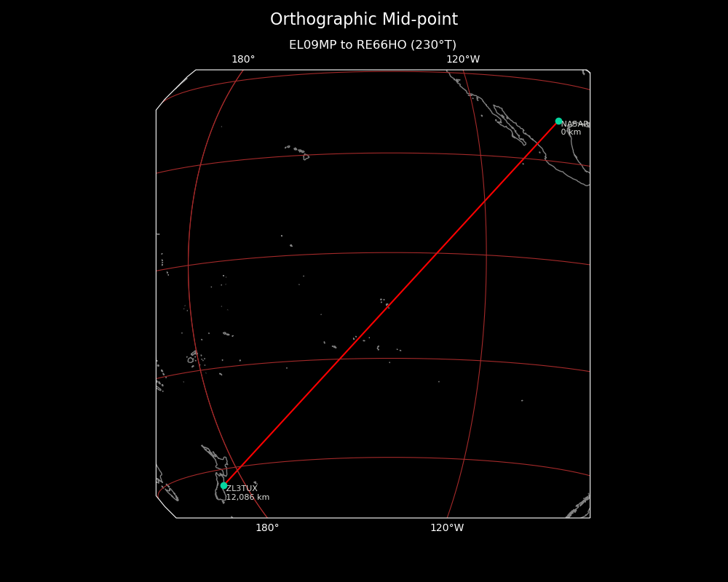Click the '12,086 km' distance label
Screen dimensions: 728x582
pos(248,498)
